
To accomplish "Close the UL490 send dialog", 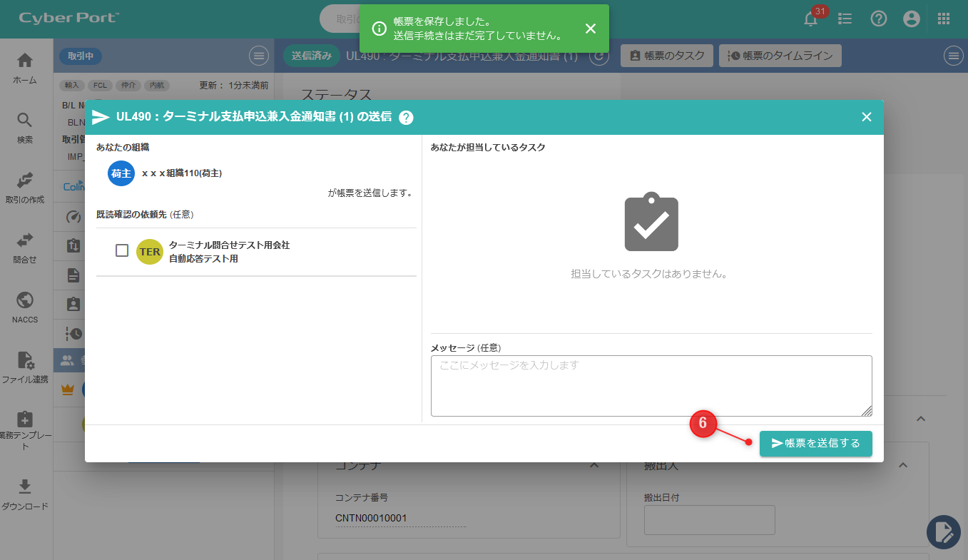I will [x=867, y=117].
